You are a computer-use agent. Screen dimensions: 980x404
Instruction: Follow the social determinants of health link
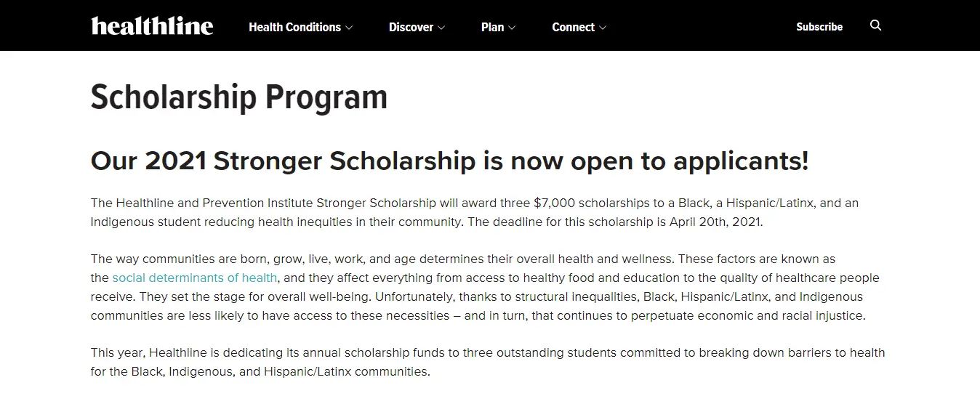pyautogui.click(x=194, y=278)
